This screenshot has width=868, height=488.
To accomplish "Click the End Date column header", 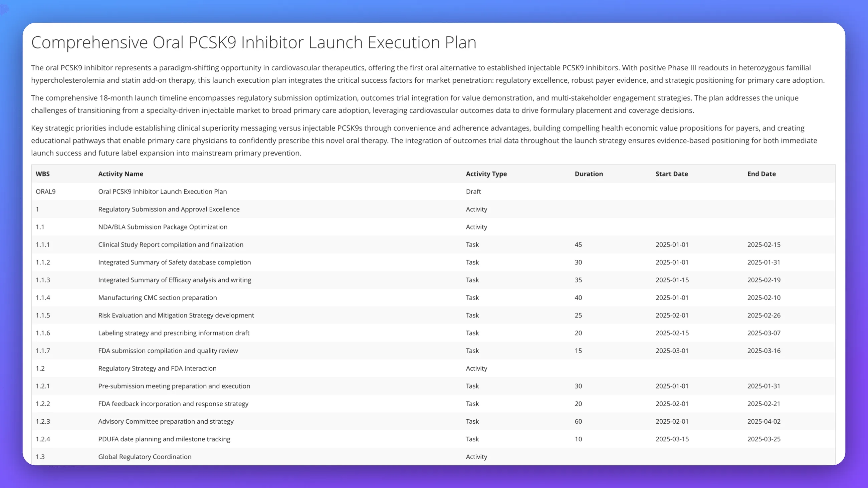I will [x=761, y=174].
